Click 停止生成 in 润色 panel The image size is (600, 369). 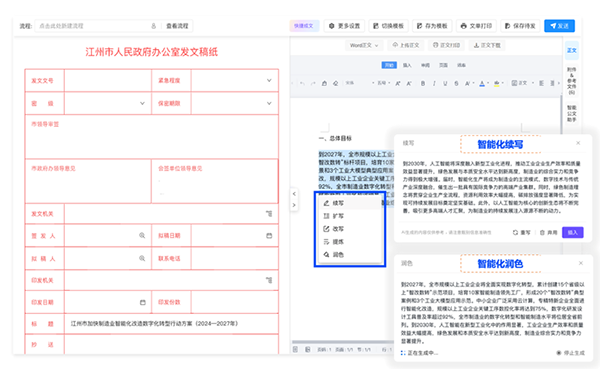pyautogui.click(x=571, y=353)
